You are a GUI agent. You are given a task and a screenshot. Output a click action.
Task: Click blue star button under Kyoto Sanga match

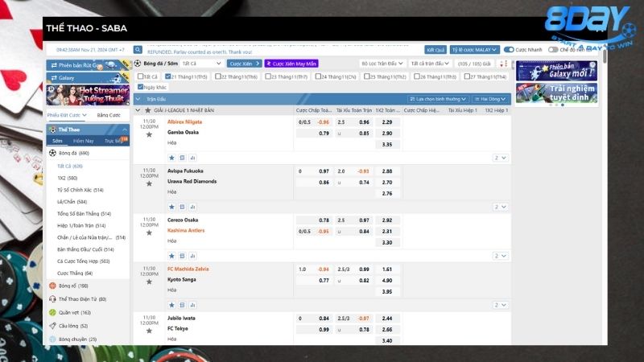(x=171, y=305)
